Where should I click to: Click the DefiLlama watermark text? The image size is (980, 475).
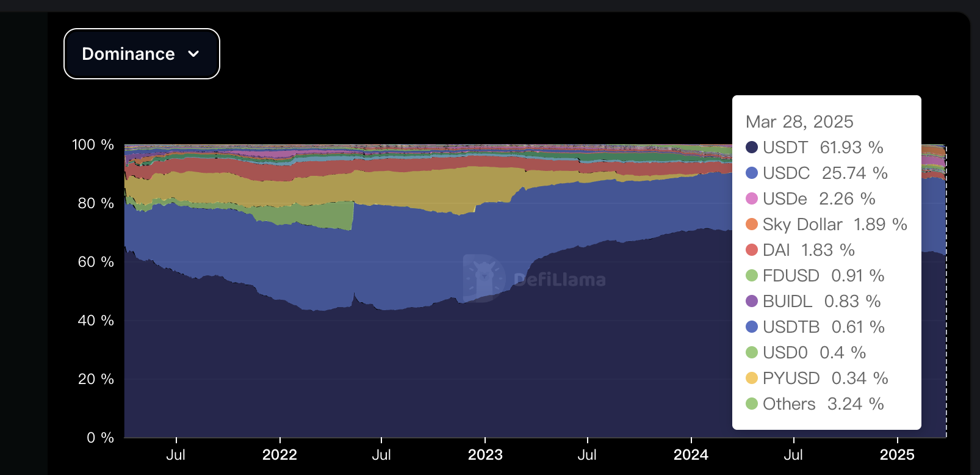point(560,280)
